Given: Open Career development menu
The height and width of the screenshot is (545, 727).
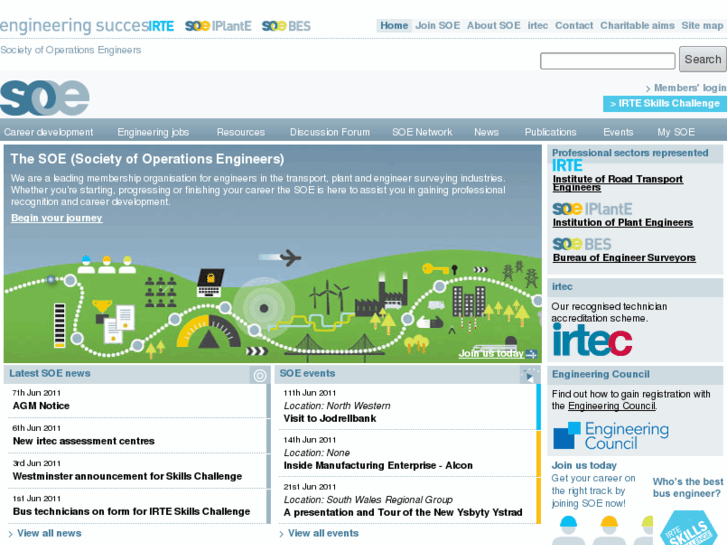Looking at the screenshot, I should [x=49, y=132].
